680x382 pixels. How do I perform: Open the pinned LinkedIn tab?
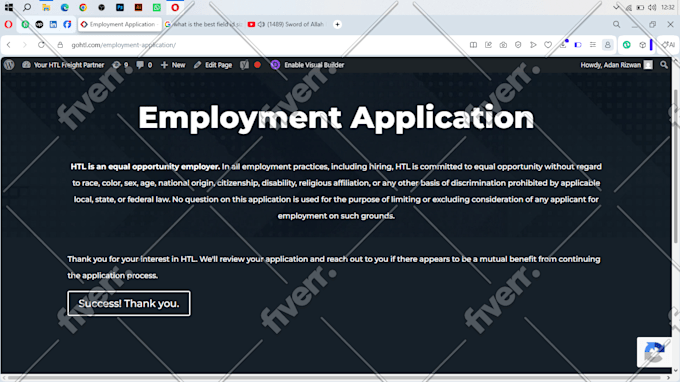coord(53,24)
